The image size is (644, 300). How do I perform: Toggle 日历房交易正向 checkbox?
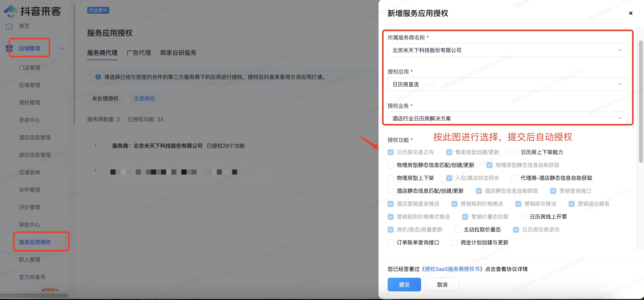coord(391,152)
